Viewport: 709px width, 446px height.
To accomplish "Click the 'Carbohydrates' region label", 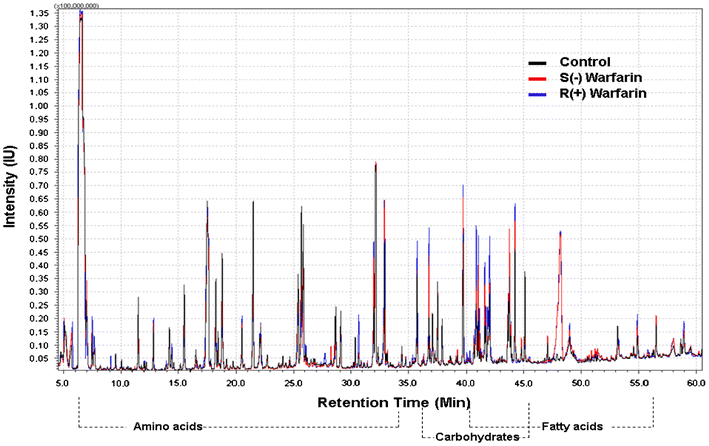I will pos(477,437).
